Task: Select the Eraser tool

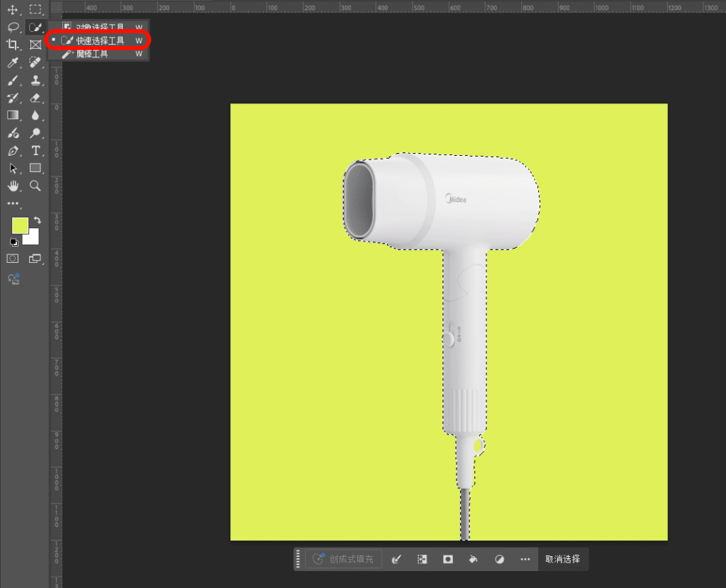Action: [35, 98]
